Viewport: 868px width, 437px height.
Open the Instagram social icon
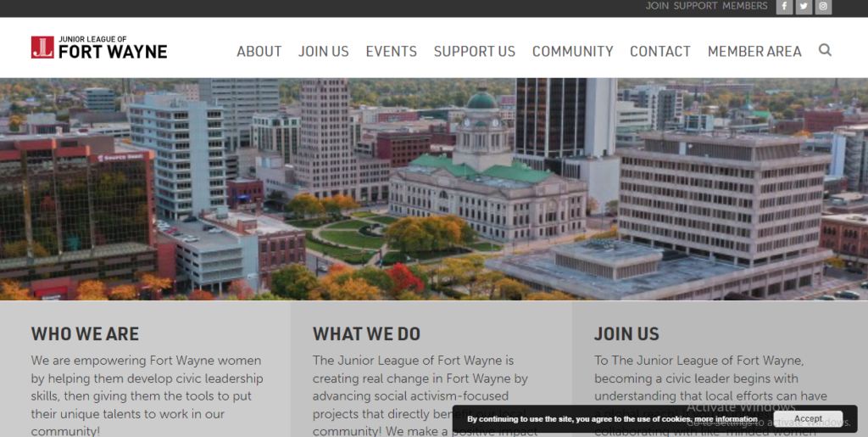(x=823, y=7)
